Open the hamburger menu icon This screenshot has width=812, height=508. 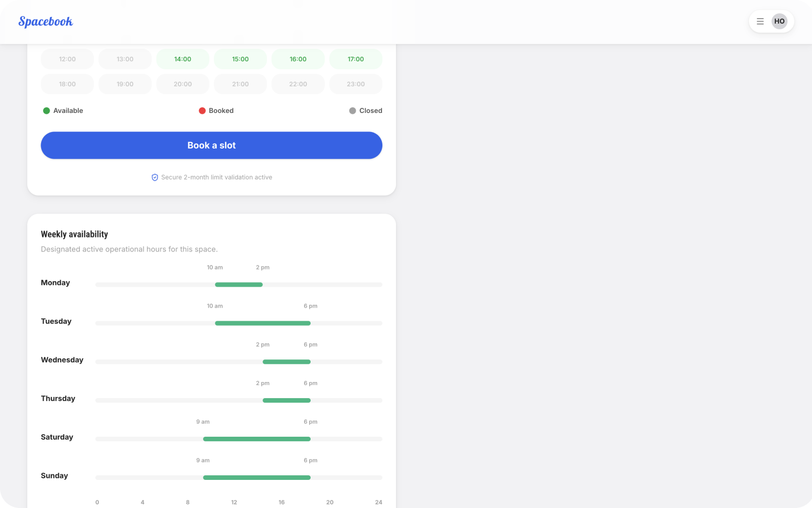point(760,22)
